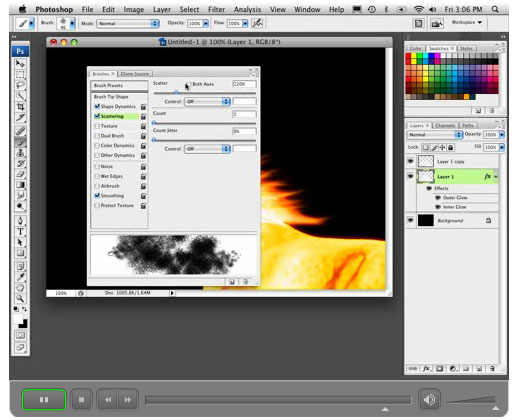Select the Pen tool
The width and height of the screenshot is (524, 420).
point(20,221)
